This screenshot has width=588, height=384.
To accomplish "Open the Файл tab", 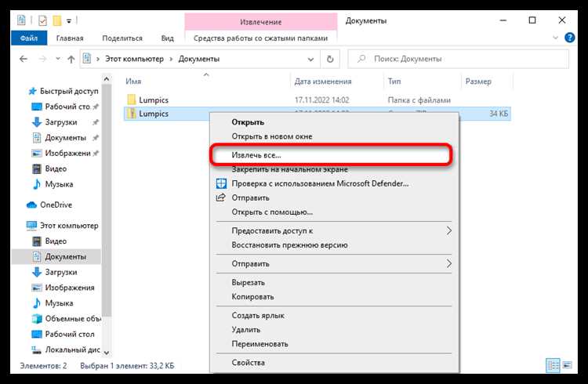I will [x=29, y=38].
